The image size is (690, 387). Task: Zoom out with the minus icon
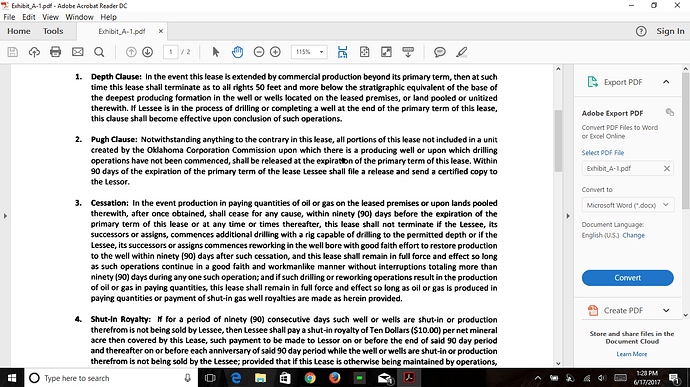click(259, 52)
